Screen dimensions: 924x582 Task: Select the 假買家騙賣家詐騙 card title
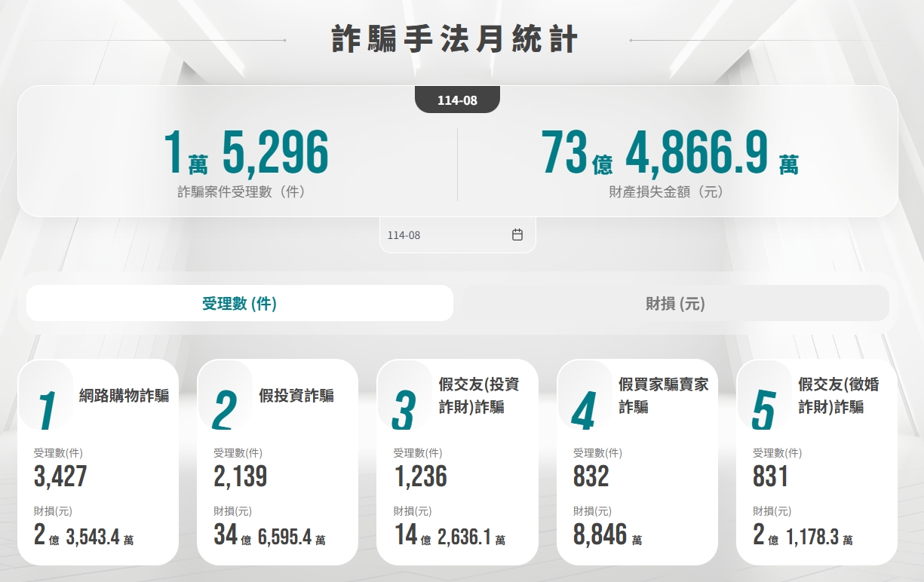(664, 396)
